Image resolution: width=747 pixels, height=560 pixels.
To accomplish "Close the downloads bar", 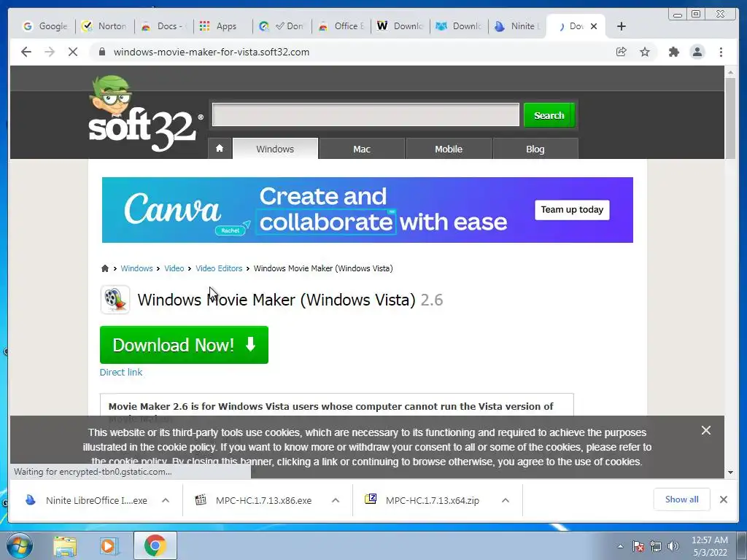I will [723, 499].
